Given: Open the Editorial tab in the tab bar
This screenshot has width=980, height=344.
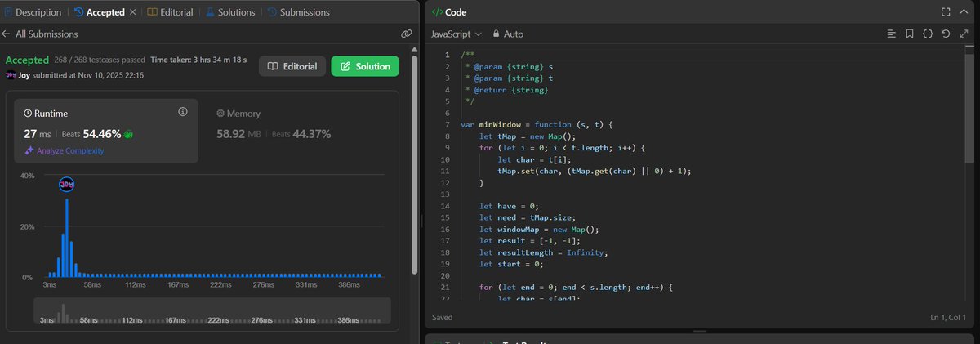Looking at the screenshot, I should tap(169, 12).
